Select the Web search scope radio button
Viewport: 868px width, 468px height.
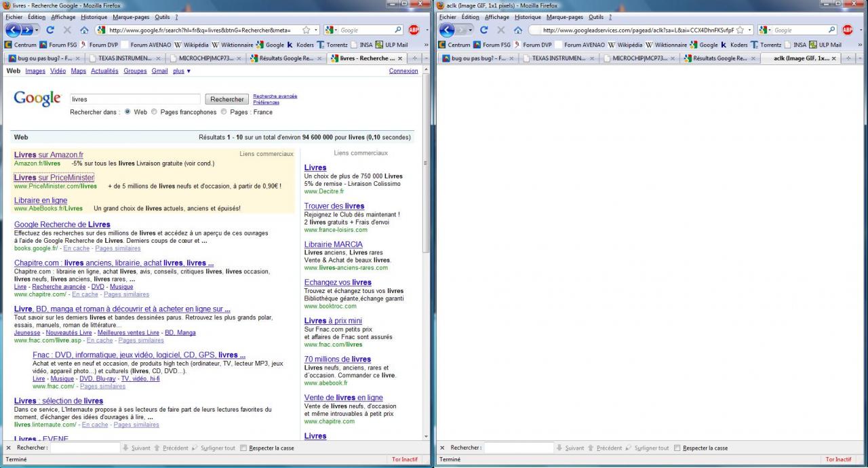(x=127, y=112)
